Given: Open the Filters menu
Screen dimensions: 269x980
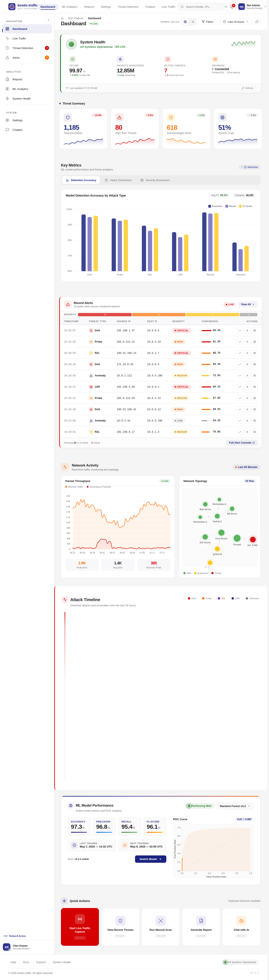Looking at the screenshot, I should pos(207,22).
